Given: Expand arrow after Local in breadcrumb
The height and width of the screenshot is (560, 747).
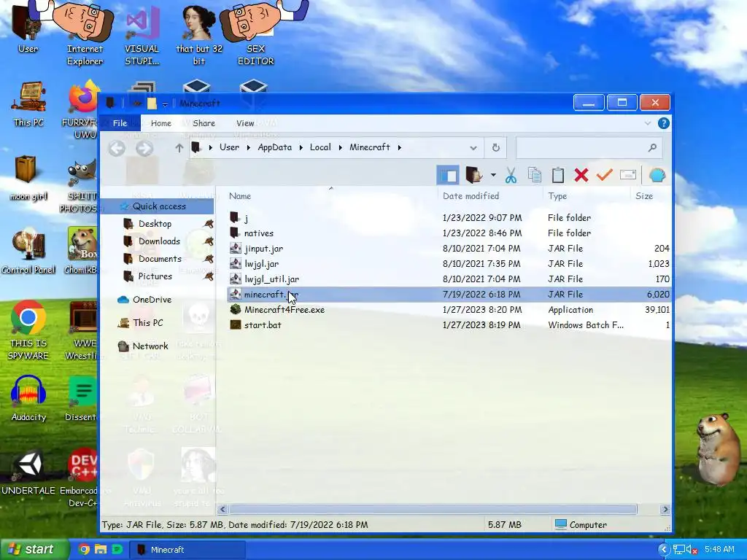Looking at the screenshot, I should (x=340, y=147).
